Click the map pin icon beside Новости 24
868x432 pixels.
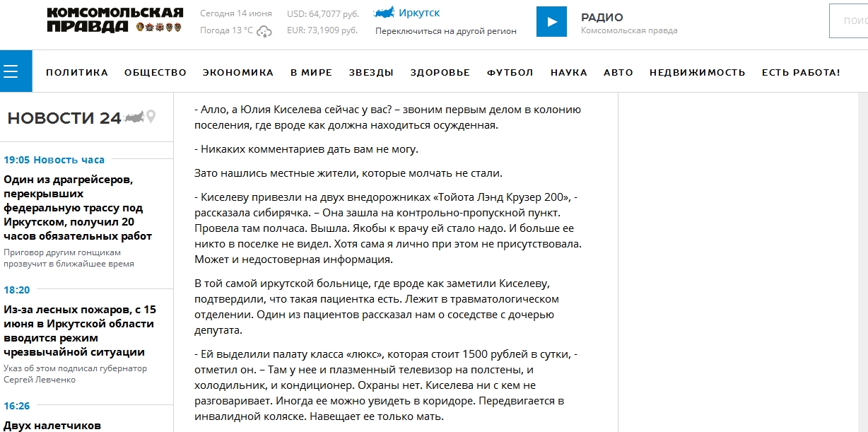[151, 117]
